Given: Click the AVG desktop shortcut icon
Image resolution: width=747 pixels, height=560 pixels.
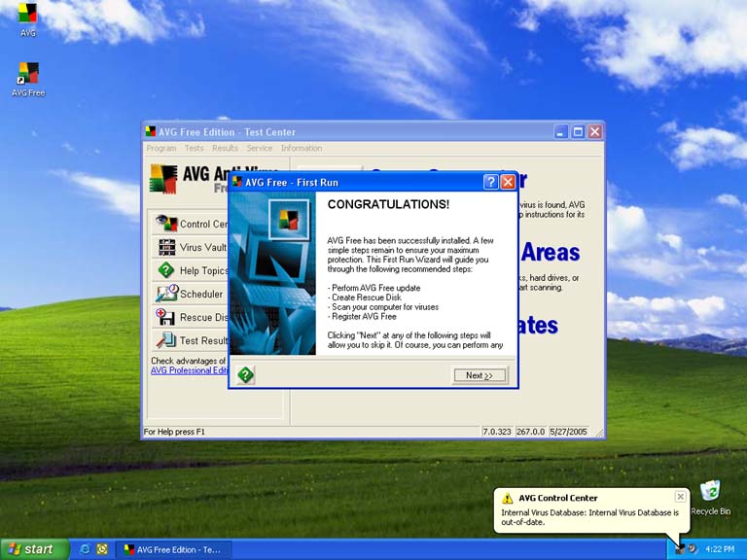Looking at the screenshot, I should pyautogui.click(x=28, y=16).
